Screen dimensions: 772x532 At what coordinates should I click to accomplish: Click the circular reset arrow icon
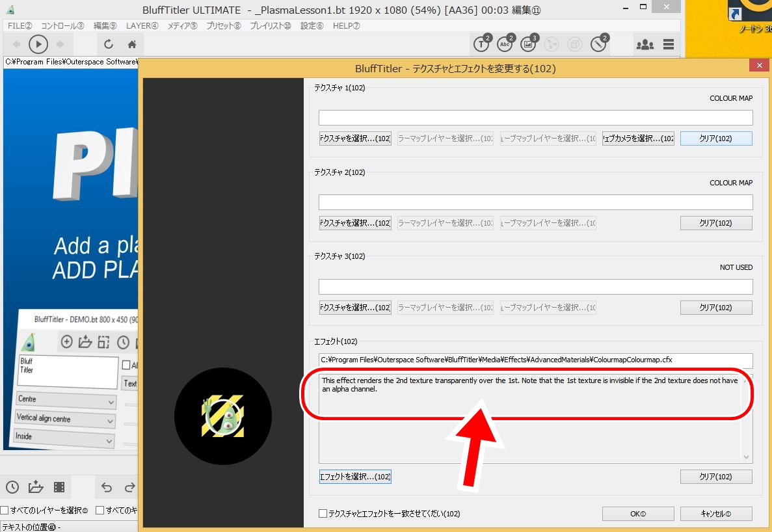click(x=109, y=44)
